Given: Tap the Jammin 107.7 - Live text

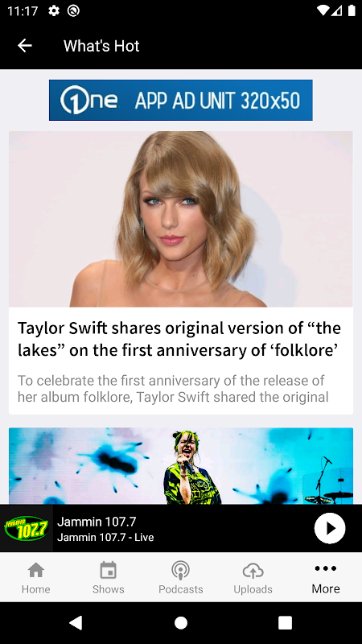Looking at the screenshot, I should pyautogui.click(x=105, y=537).
